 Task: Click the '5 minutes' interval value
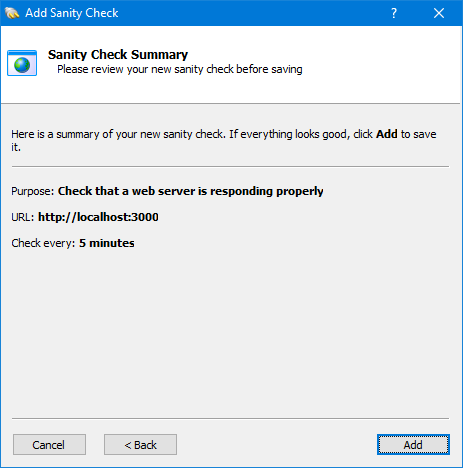pos(107,243)
